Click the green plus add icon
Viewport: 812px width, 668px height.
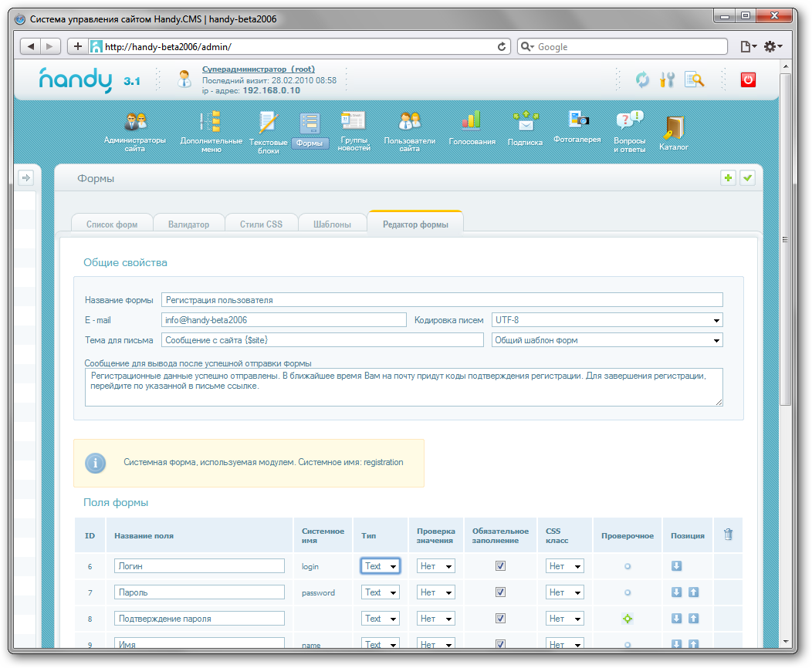pyautogui.click(x=727, y=178)
